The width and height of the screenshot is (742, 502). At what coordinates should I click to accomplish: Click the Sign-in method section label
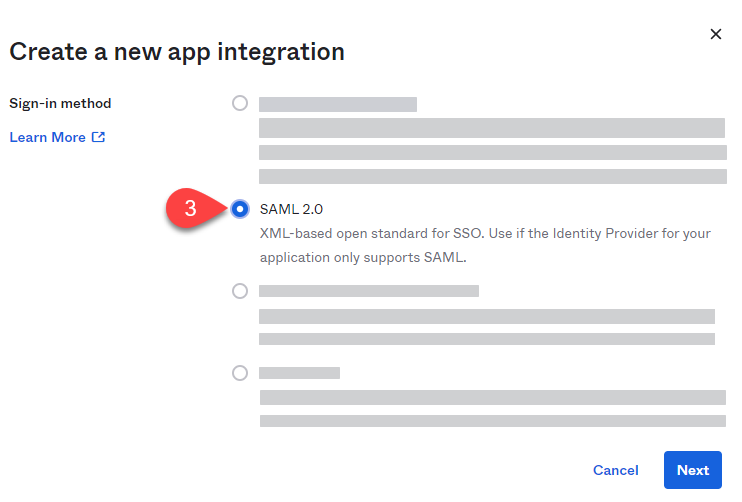60,103
